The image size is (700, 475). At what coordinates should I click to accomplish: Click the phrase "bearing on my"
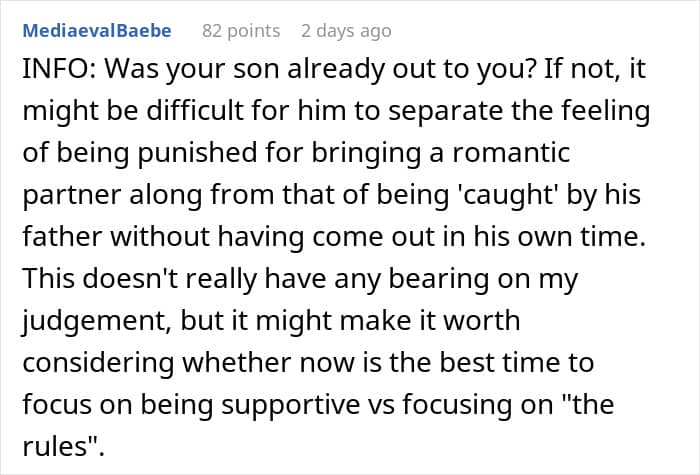(483, 279)
